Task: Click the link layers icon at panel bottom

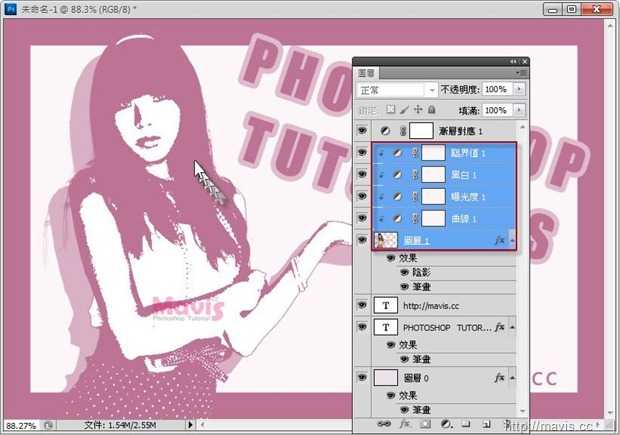Action: click(x=384, y=424)
